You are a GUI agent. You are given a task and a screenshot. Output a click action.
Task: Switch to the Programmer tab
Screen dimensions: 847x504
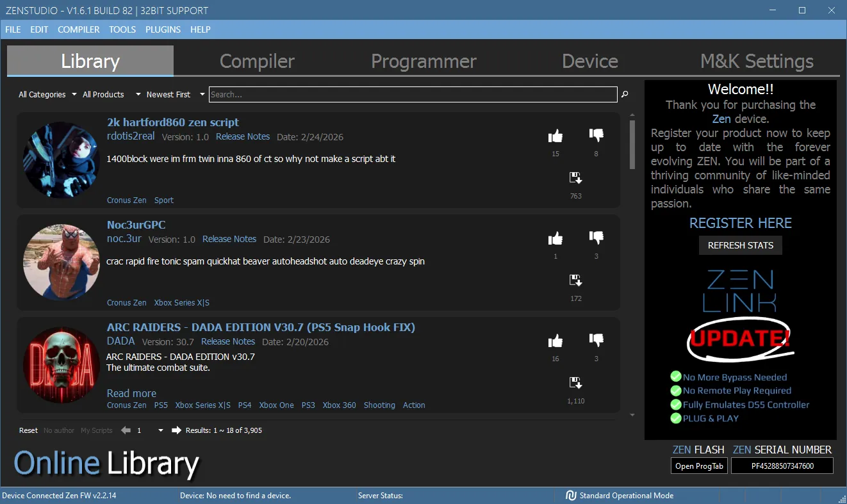point(423,61)
